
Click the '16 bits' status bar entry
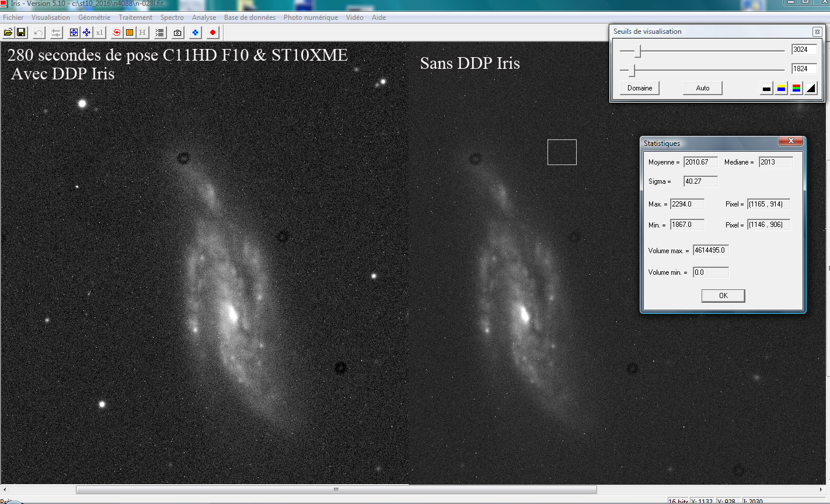[x=678, y=501]
